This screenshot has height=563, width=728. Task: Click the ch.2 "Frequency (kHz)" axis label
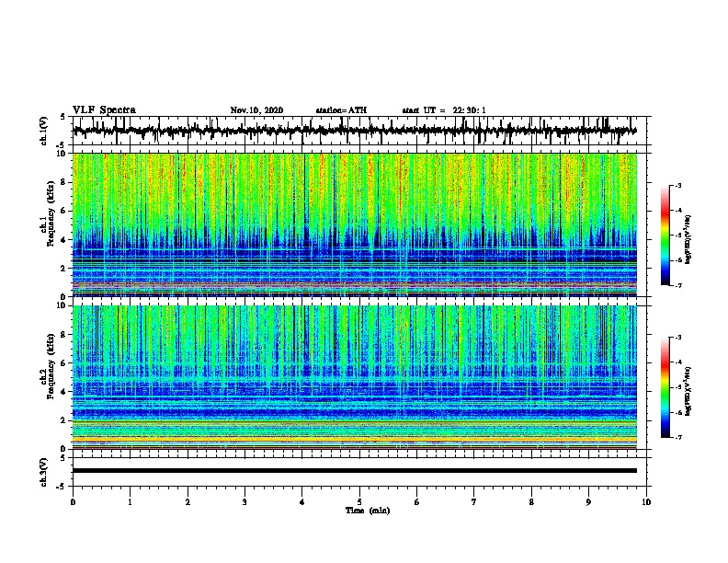[x=51, y=366]
